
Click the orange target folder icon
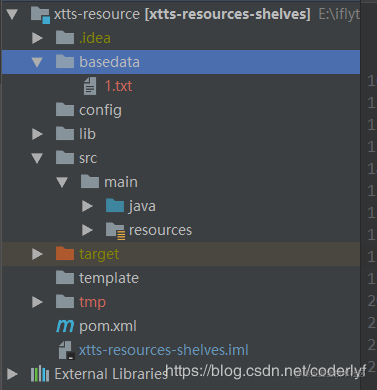(x=65, y=253)
